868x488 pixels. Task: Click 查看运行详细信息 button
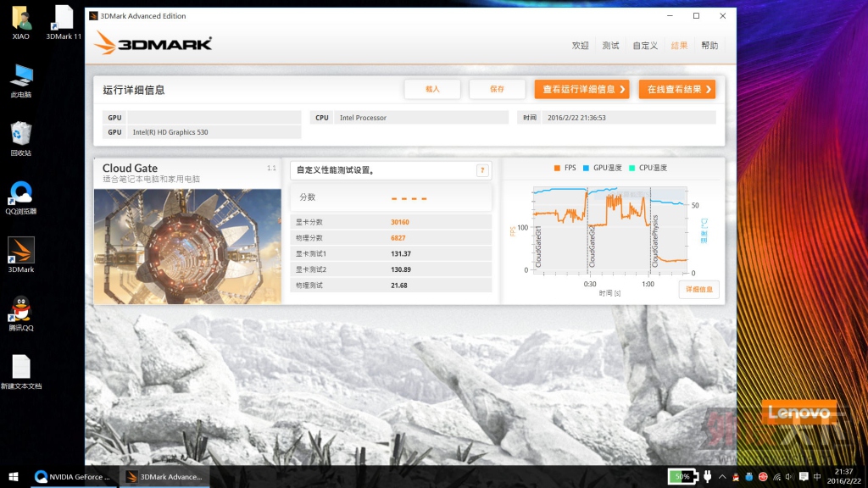tap(581, 89)
